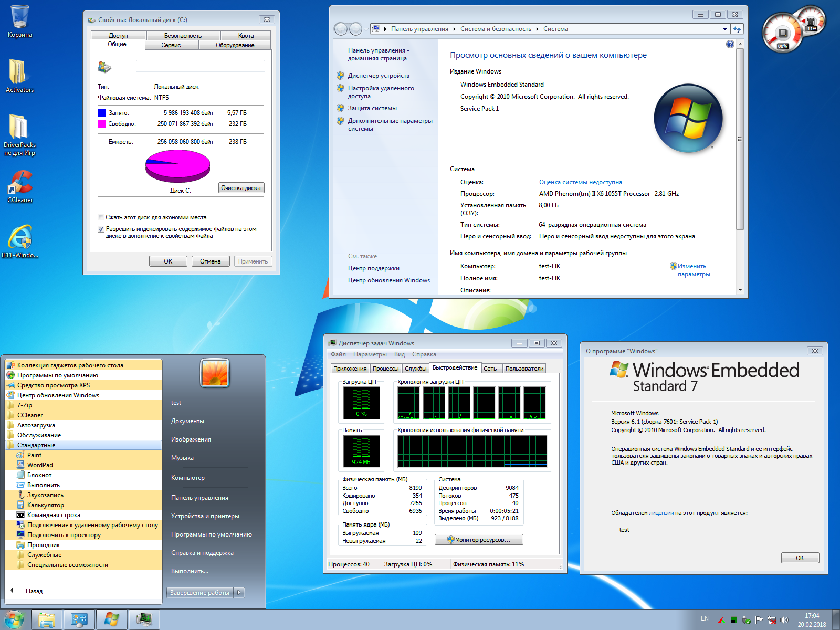Open the Сеть tab in Task Manager
Viewport: 840px width, 630px height.
click(x=490, y=369)
